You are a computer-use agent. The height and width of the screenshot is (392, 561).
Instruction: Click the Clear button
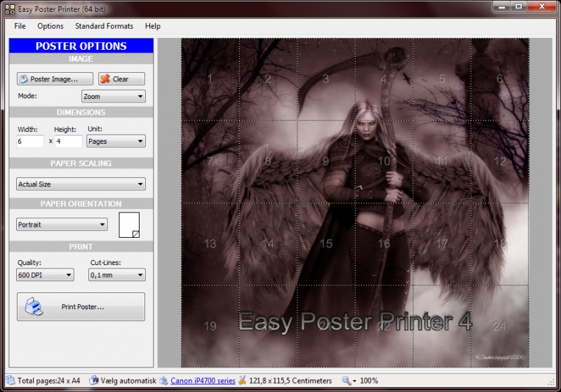121,79
